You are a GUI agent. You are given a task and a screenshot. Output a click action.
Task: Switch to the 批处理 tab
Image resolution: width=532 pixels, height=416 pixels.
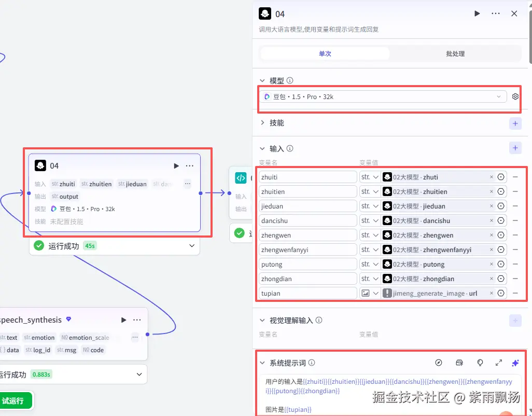pos(455,53)
